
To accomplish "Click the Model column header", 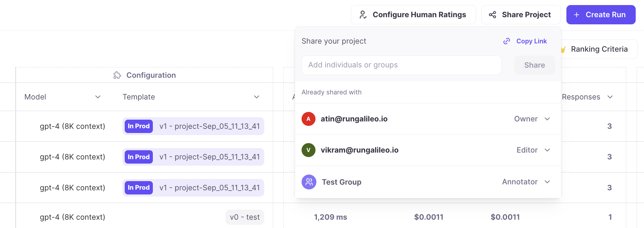I will 35,97.
